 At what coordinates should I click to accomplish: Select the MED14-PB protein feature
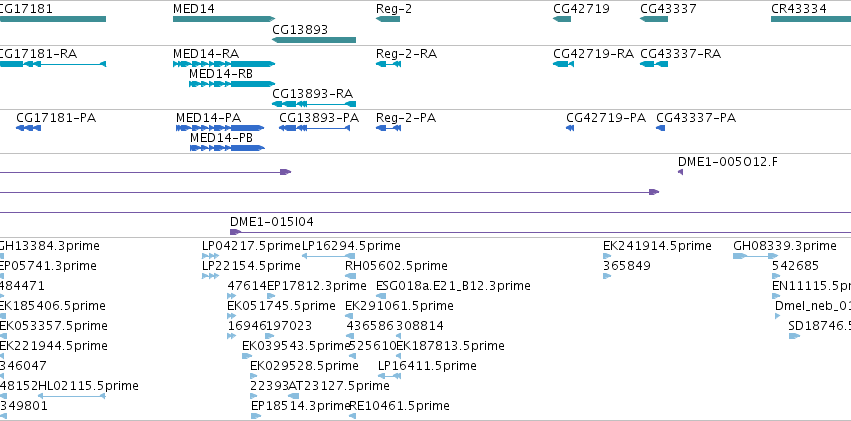227,148
